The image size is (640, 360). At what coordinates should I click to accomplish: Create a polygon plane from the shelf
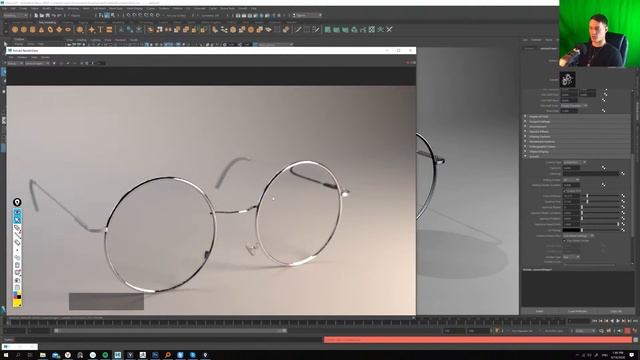tap(59, 29)
